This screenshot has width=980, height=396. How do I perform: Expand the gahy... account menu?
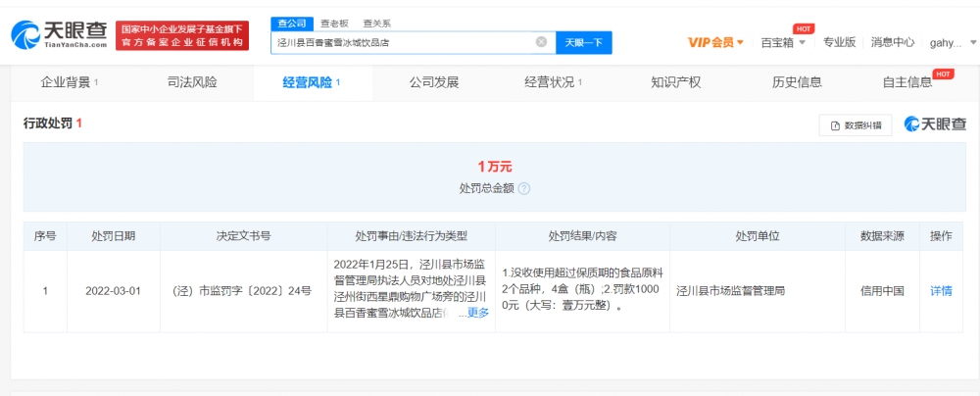point(954,42)
